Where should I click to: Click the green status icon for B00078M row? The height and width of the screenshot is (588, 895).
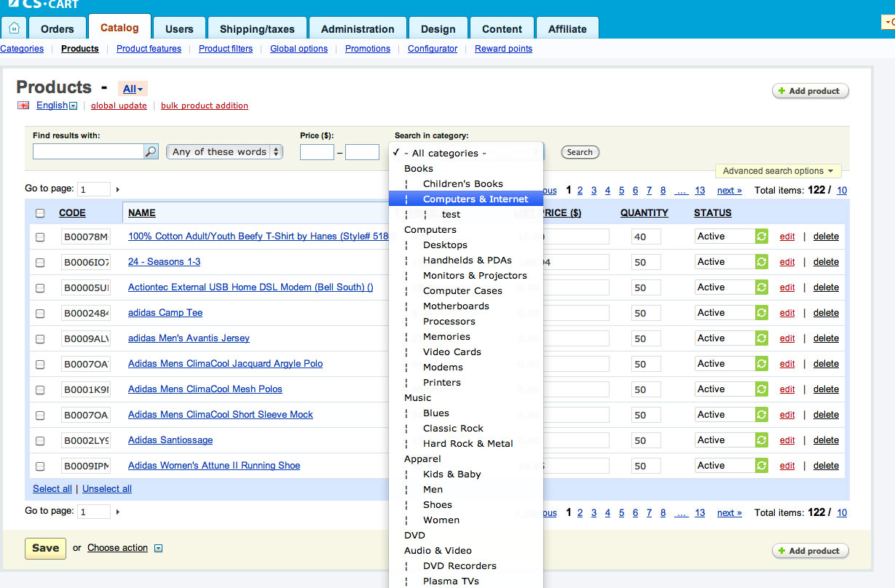click(762, 237)
